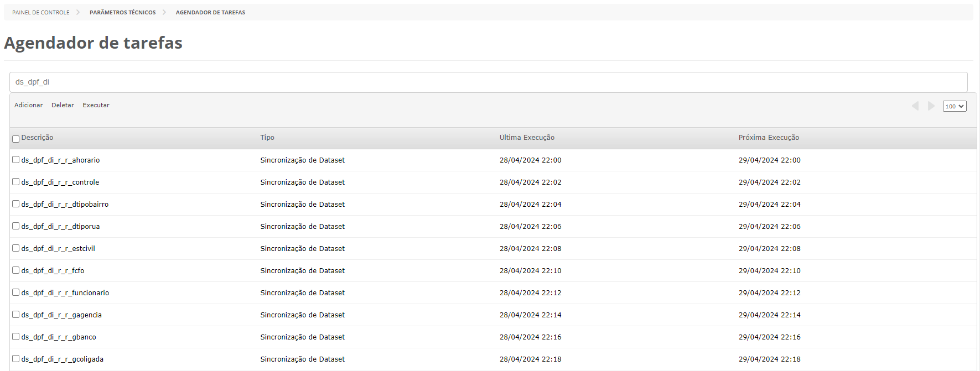Go to the previous page arrow
The width and height of the screenshot is (980, 371).
point(915,106)
